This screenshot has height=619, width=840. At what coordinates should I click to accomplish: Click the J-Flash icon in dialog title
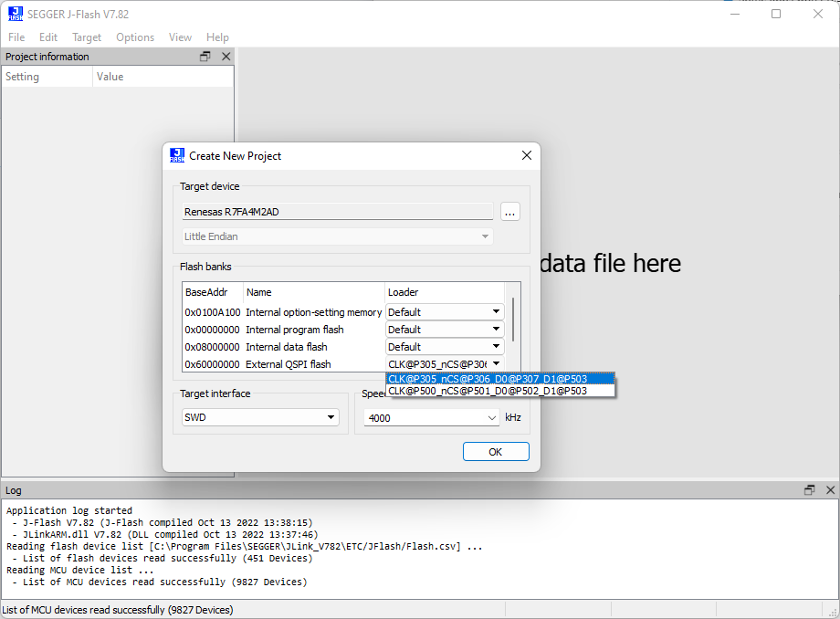pyautogui.click(x=177, y=156)
